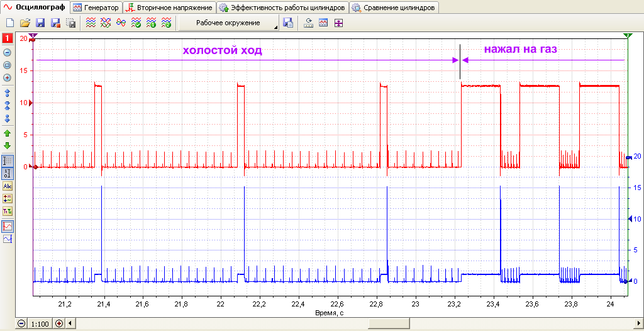The width and height of the screenshot is (644, 331).
Task: Switch to the Генератор tab
Action: point(96,8)
